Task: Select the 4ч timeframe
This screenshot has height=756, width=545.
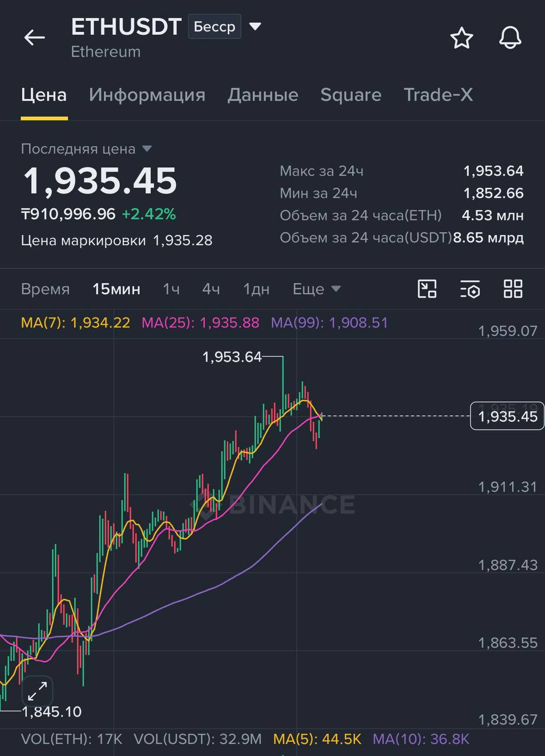Action: tap(211, 289)
